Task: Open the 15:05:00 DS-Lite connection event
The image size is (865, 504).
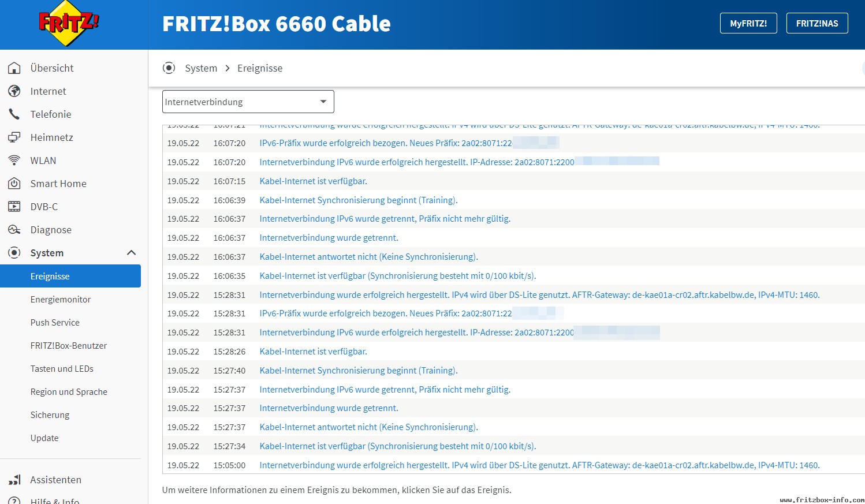Action: 539,465
